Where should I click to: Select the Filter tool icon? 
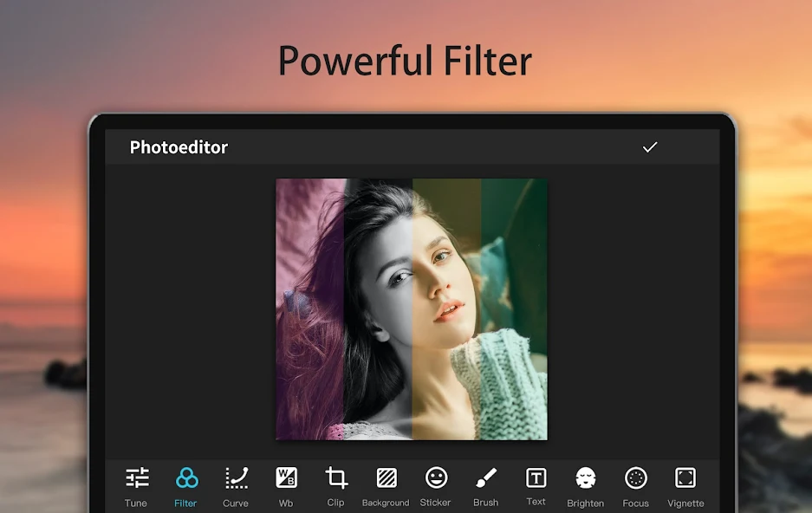(x=186, y=477)
